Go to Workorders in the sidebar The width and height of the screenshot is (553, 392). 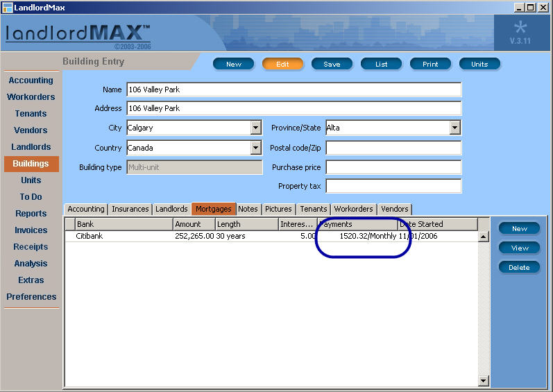point(31,97)
